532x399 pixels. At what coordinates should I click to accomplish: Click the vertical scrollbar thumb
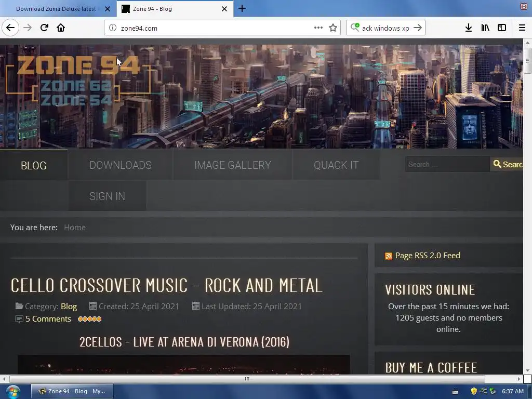[527, 61]
